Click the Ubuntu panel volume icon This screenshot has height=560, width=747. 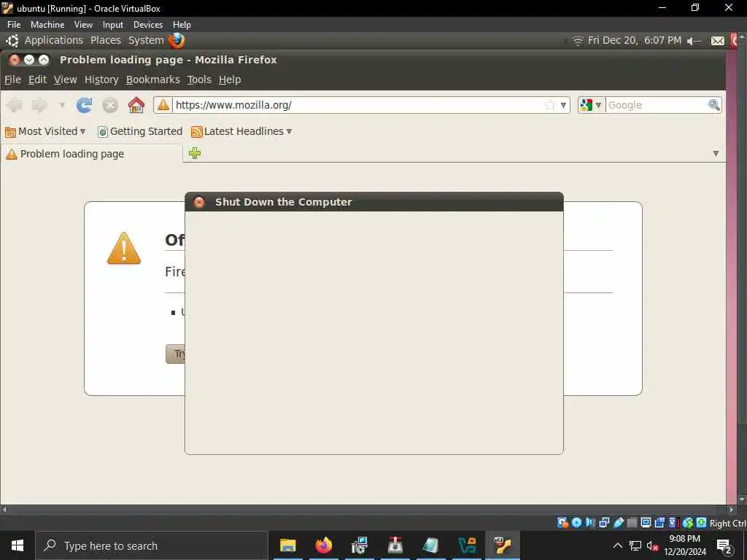(x=694, y=41)
